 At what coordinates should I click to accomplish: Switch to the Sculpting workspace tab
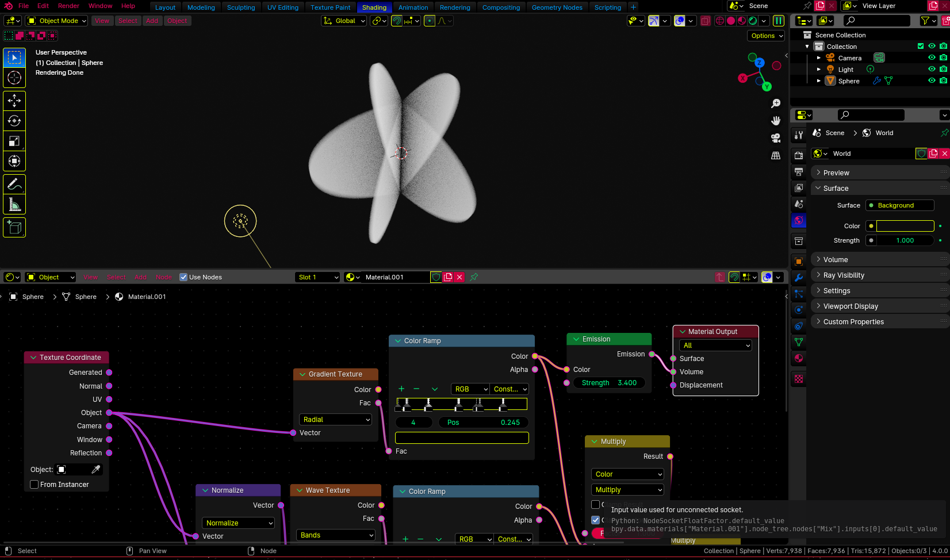click(241, 7)
